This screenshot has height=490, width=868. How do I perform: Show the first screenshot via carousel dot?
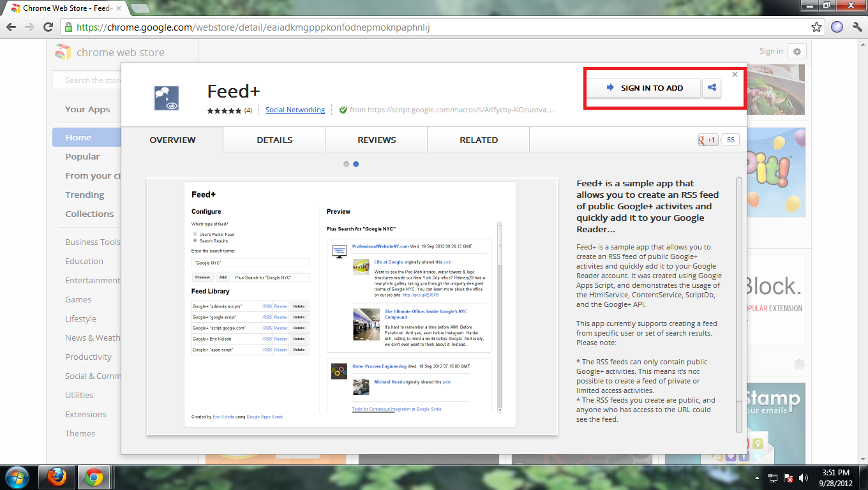pyautogui.click(x=347, y=164)
